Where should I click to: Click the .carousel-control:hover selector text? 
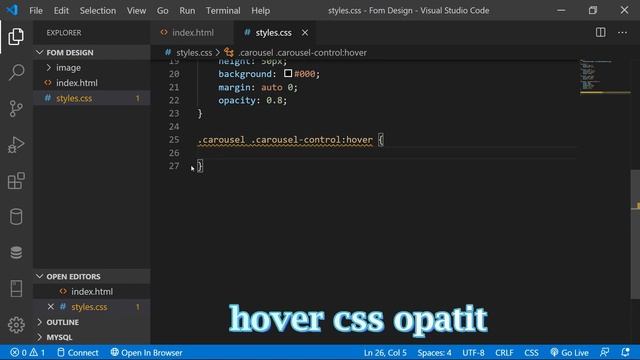pyautogui.click(x=311, y=140)
